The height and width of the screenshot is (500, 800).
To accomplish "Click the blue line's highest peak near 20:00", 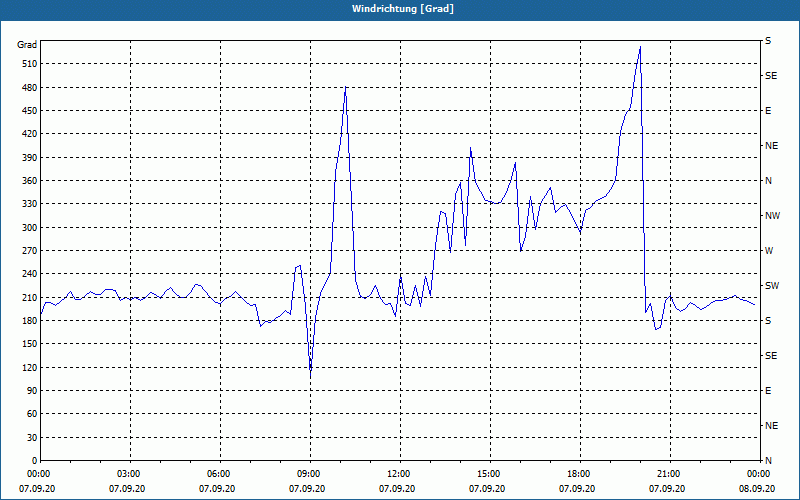I will pos(640,47).
